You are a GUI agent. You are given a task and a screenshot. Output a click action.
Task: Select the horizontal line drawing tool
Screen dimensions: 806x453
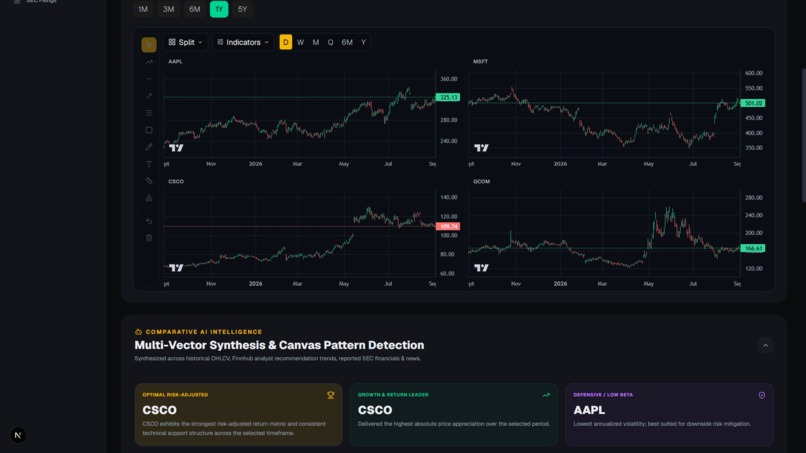(x=149, y=79)
